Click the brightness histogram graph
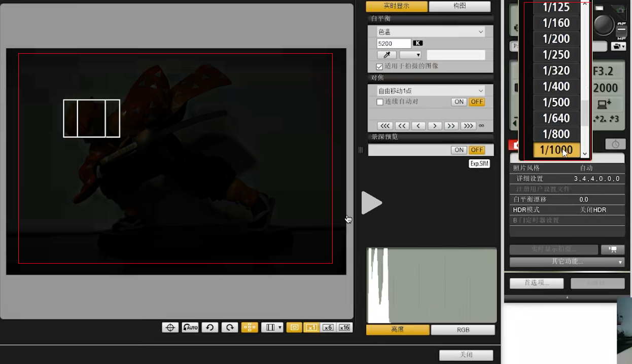The height and width of the screenshot is (364, 632). (432, 285)
